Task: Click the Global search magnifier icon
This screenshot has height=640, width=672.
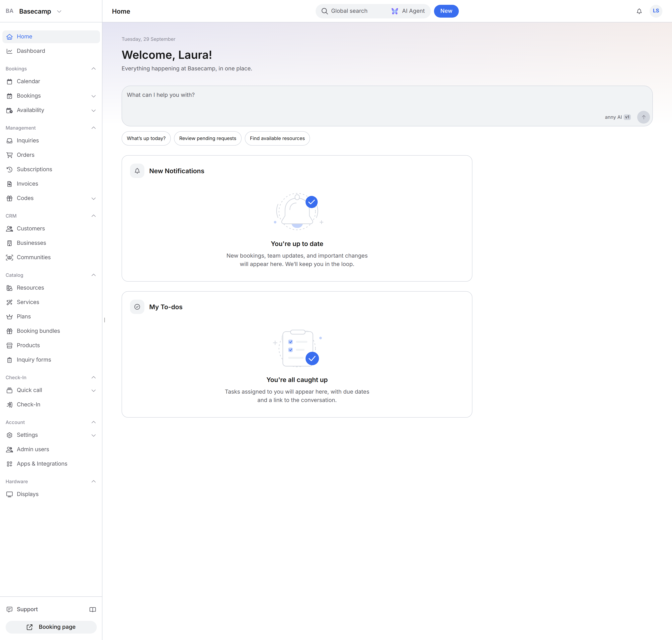Action: [324, 11]
